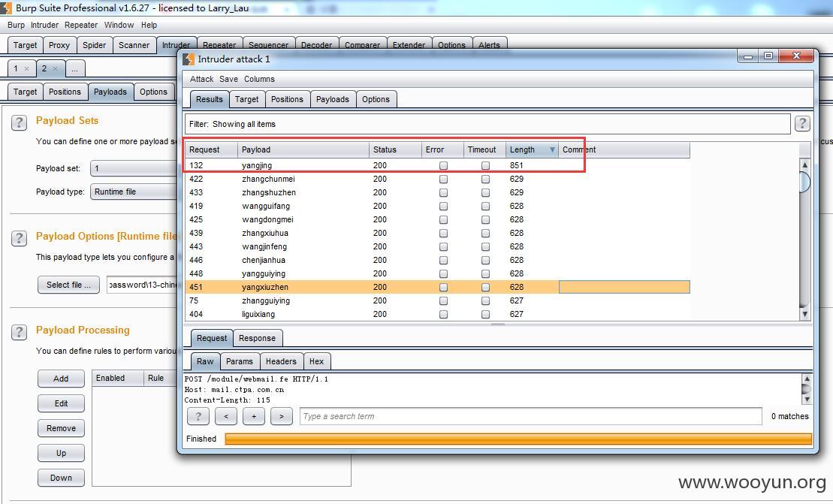Open Save menu in attack window
Viewport: 833px width, 504px height.
pyautogui.click(x=228, y=79)
